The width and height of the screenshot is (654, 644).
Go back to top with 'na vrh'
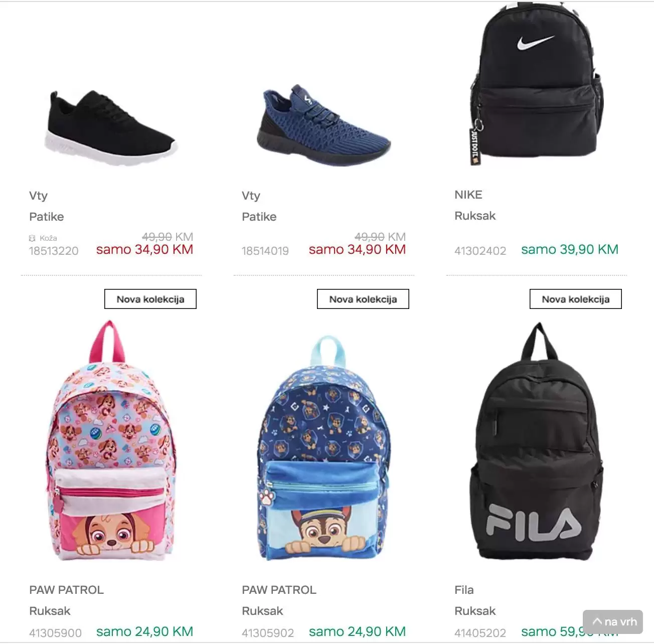[613, 622]
